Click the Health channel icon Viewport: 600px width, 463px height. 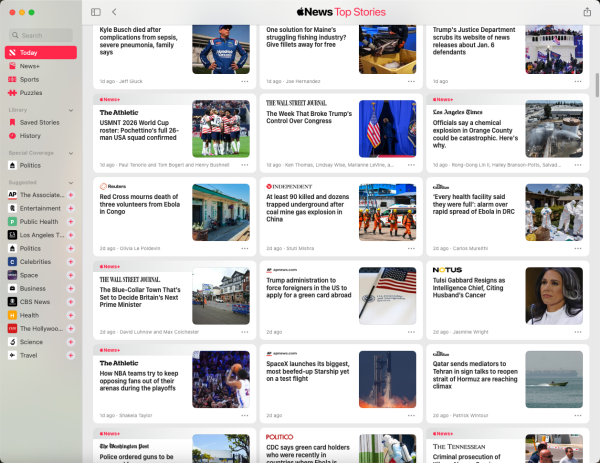click(12, 315)
